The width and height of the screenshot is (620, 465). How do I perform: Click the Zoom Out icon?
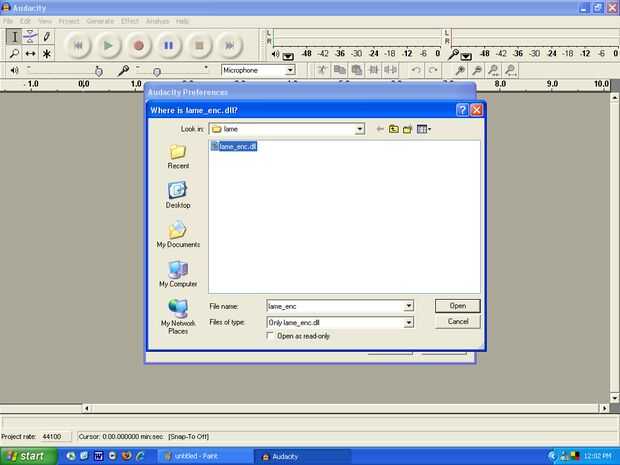[477, 70]
